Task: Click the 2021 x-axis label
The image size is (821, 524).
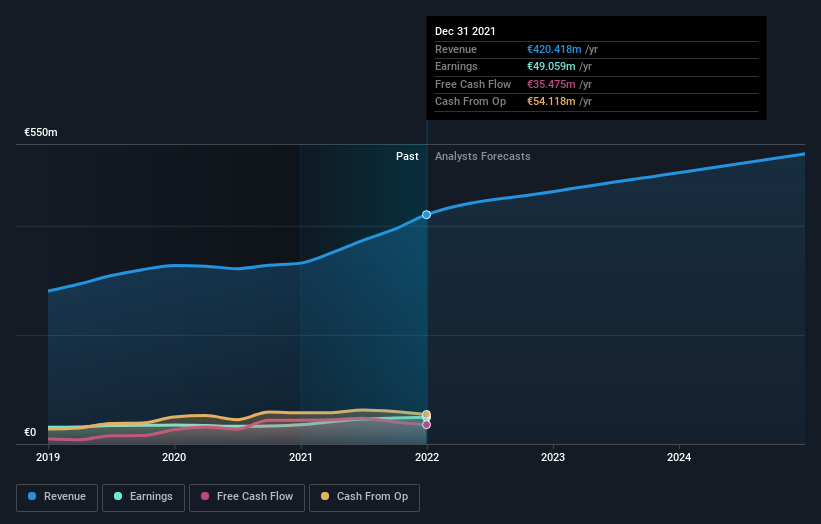Action: [x=301, y=458]
